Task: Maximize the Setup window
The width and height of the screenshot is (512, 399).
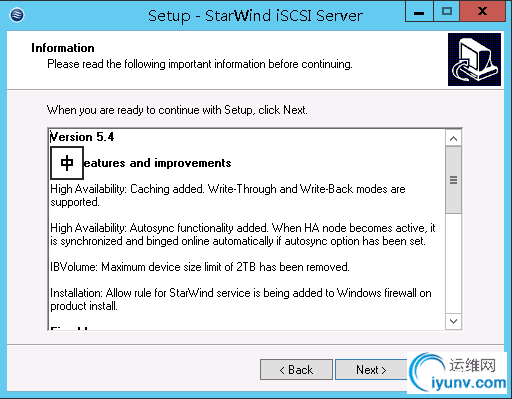Action: click(x=446, y=12)
